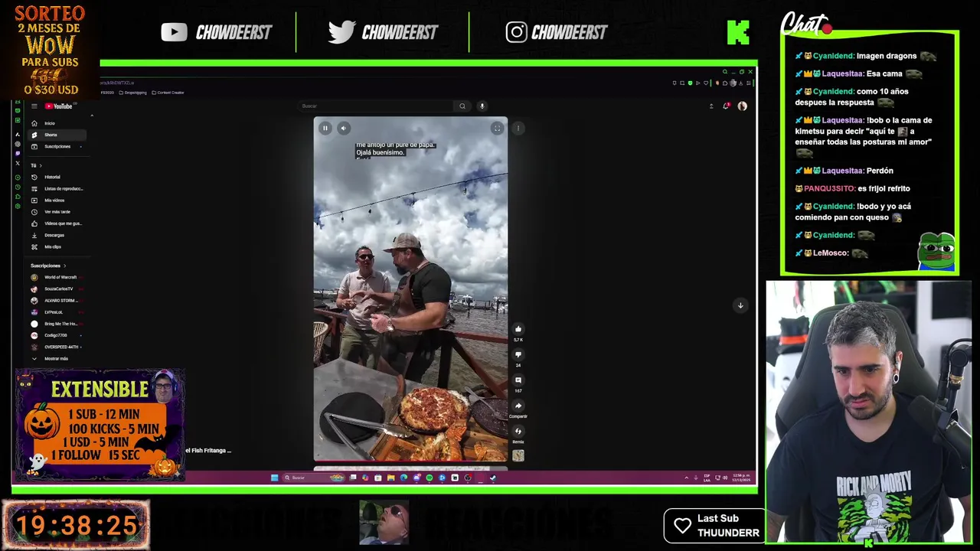Expand the Suscripciones heading arrow
Screen dimensions: 980x551
tap(65, 266)
